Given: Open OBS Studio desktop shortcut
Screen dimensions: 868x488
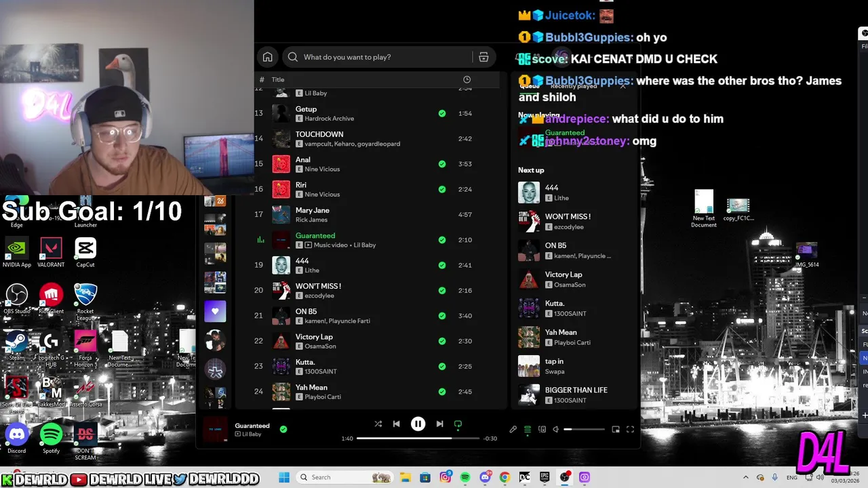Looking at the screenshot, I should 17,299.
